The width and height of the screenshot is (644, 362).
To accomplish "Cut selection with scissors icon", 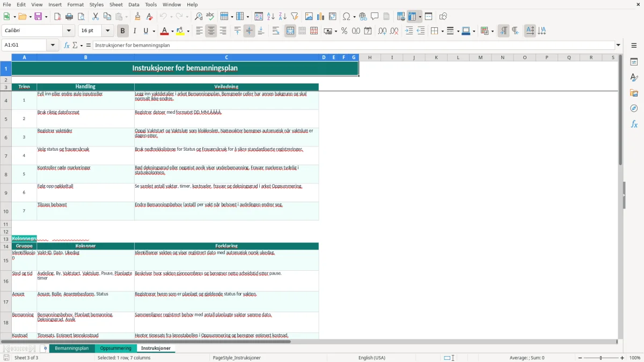I will [x=96, y=17].
